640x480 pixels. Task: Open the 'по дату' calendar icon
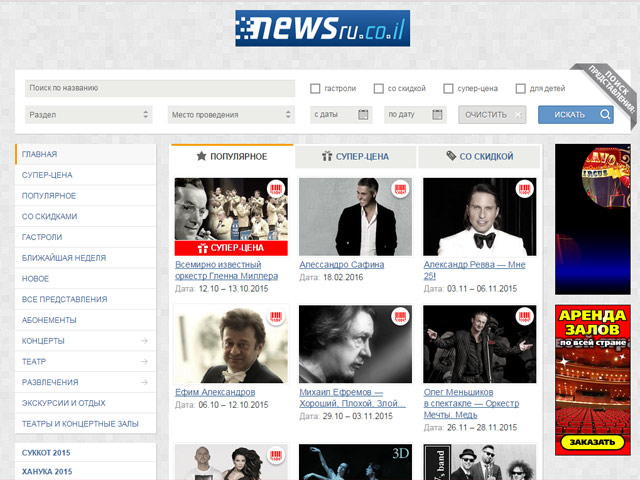437,115
